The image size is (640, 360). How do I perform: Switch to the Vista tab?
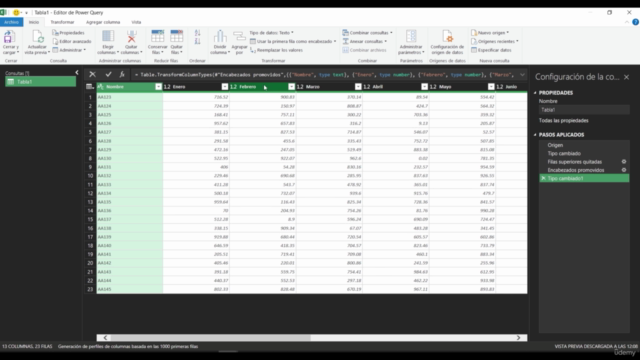click(x=136, y=22)
